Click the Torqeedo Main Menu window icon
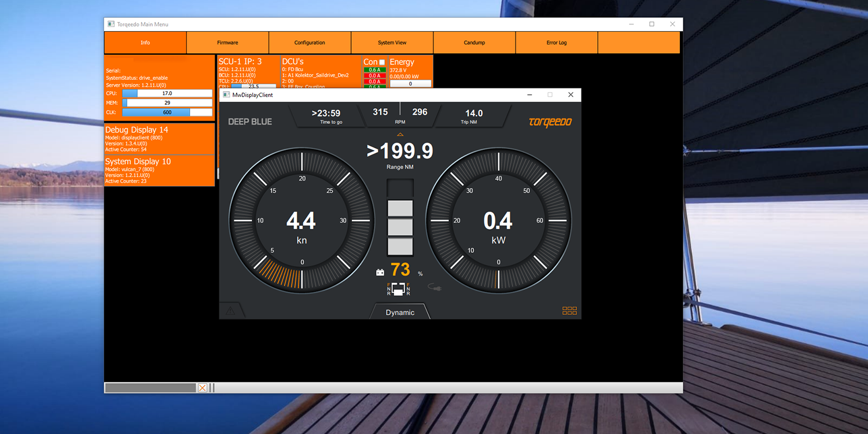This screenshot has height=434, width=868. click(x=111, y=24)
